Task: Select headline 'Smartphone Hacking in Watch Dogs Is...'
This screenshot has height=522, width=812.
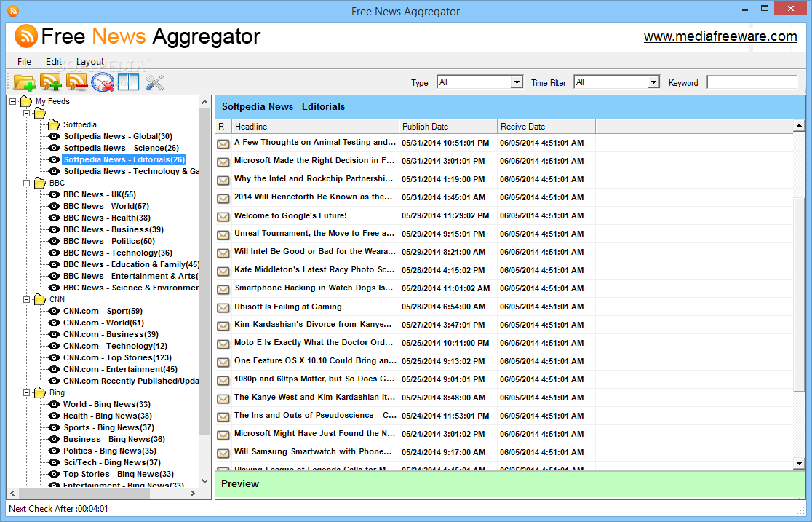Action: (x=314, y=288)
